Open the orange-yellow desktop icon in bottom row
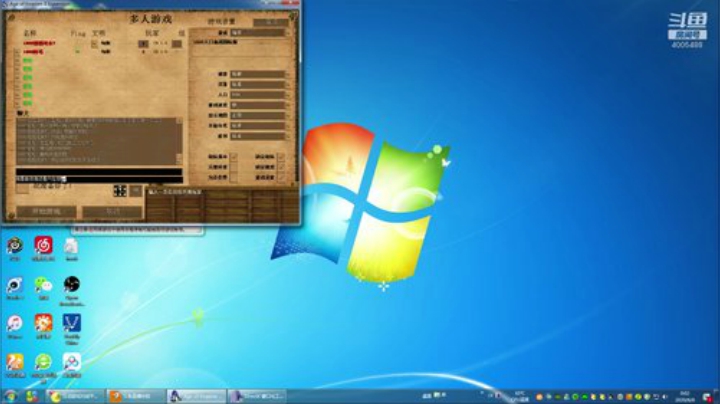This screenshot has height=404, width=720. pos(15,363)
